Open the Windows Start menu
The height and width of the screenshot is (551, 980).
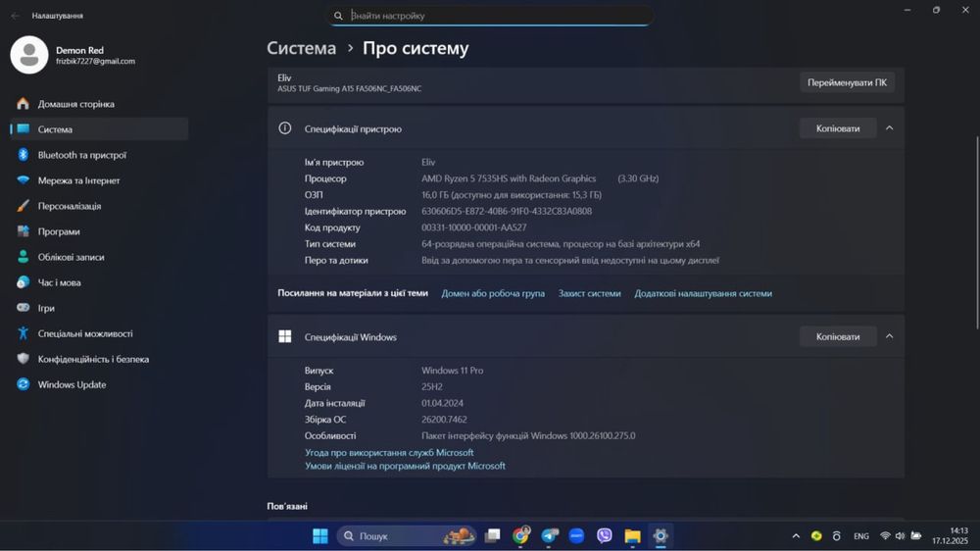point(320,536)
